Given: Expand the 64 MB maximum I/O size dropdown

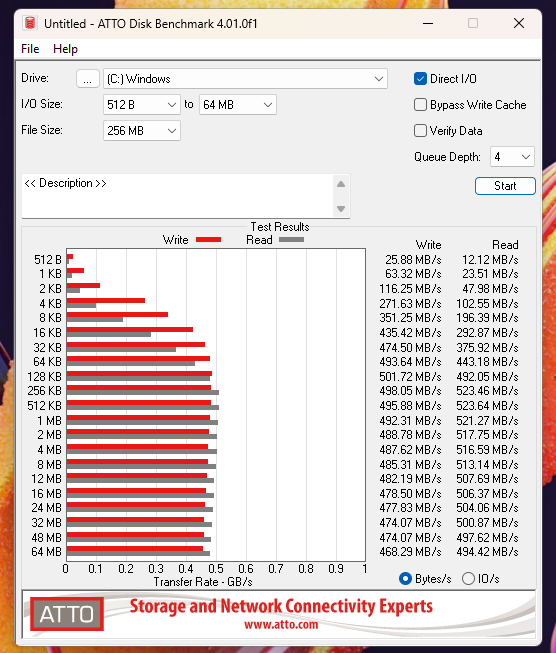Looking at the screenshot, I should (x=238, y=105).
